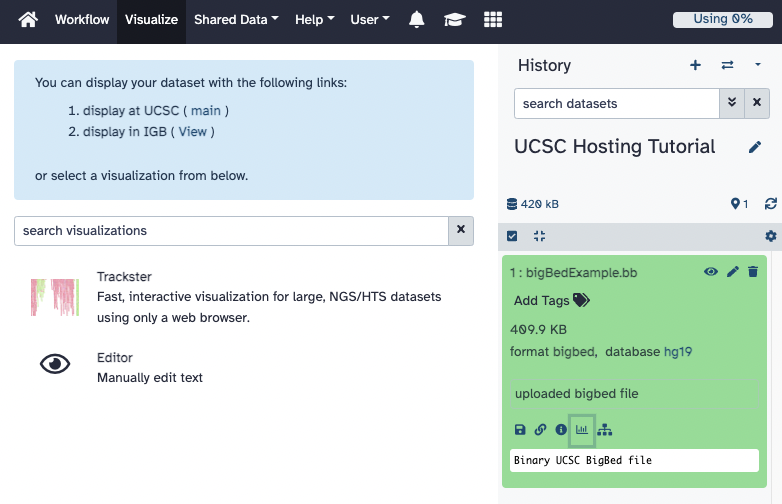Click the IGB 'View' link

tap(193, 131)
